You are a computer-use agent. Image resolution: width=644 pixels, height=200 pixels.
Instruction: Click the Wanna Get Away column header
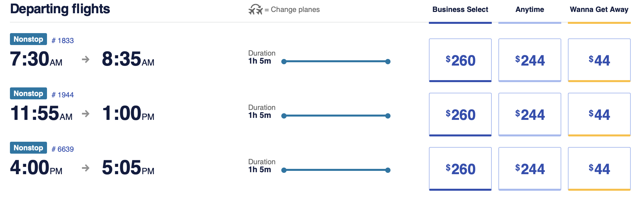(599, 10)
